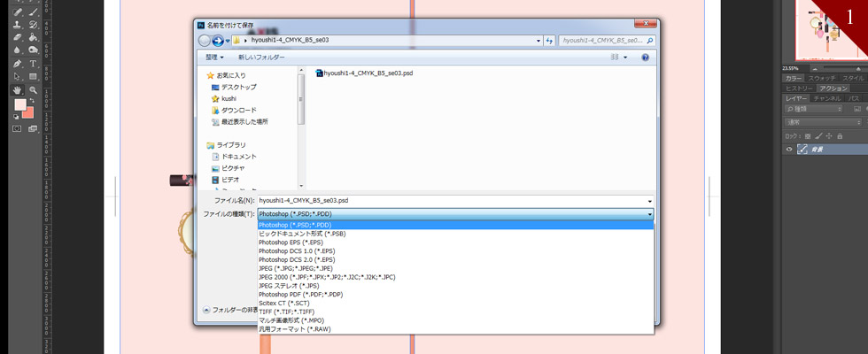Select the Healing Brush tool
This screenshot has height=354, width=868.
click(x=17, y=12)
